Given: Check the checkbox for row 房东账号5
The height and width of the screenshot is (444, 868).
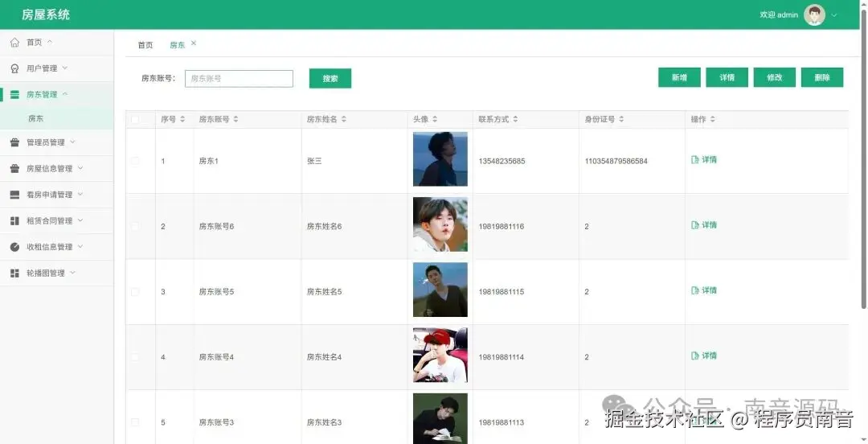Looking at the screenshot, I should tap(135, 292).
